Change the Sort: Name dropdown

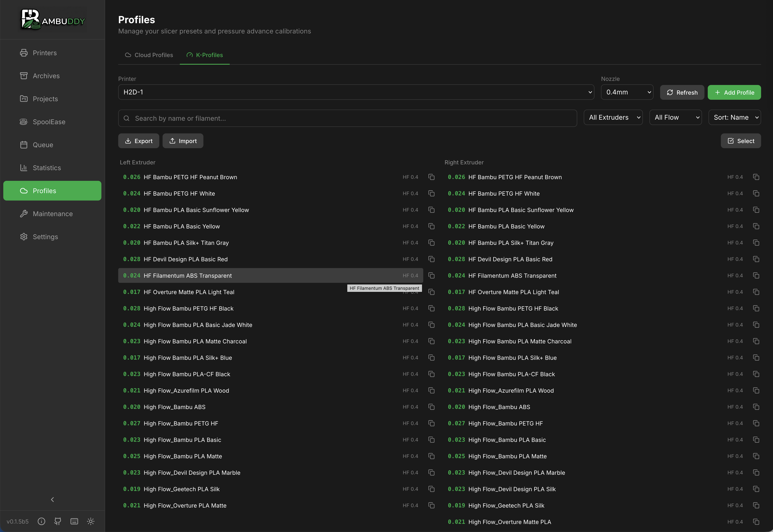[734, 117]
